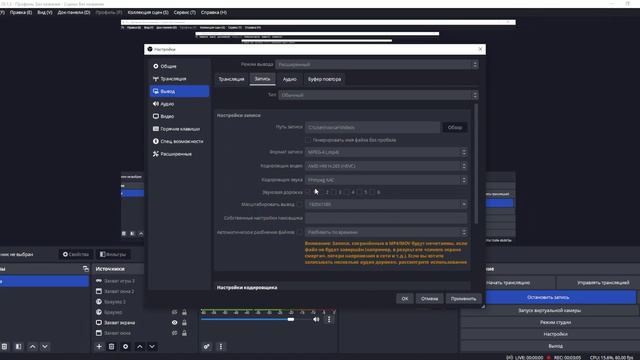Open Режим вывода dropdown
The height and width of the screenshot is (360, 640).
(x=377, y=64)
